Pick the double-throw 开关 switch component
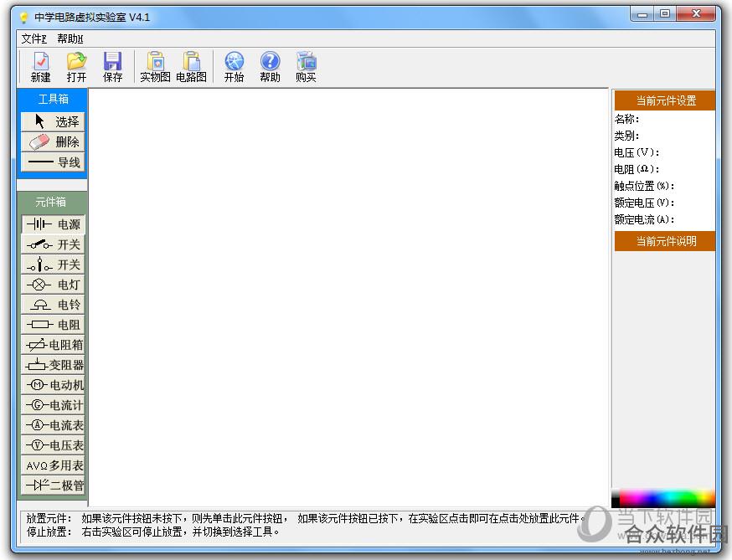 (x=54, y=265)
